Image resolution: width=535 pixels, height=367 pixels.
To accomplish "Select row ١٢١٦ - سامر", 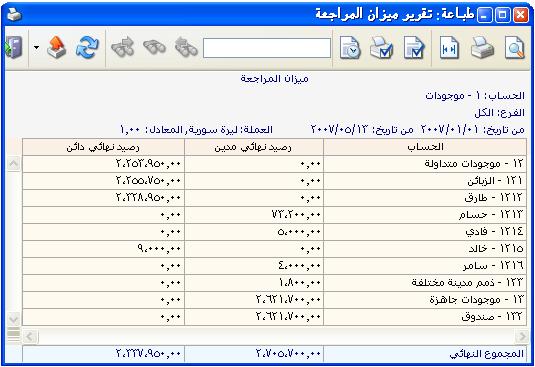I will pyautogui.click(x=274, y=266).
